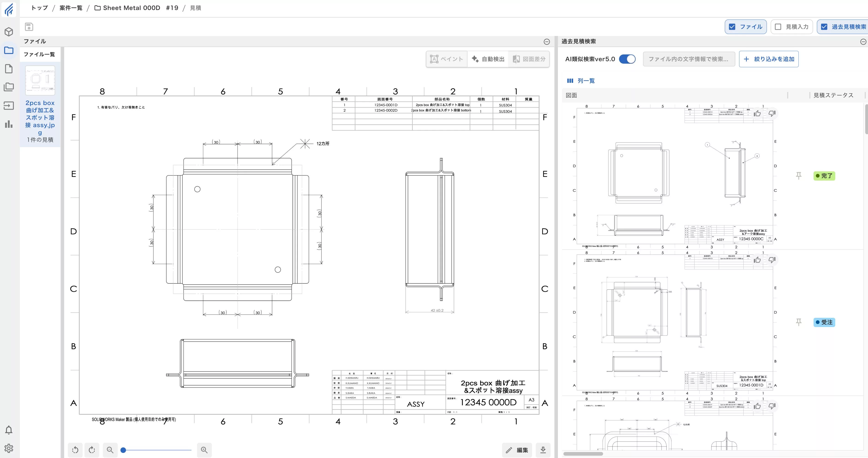This screenshot has width=868, height=458.
Task: Click the save disk icon
Action: click(x=29, y=27)
